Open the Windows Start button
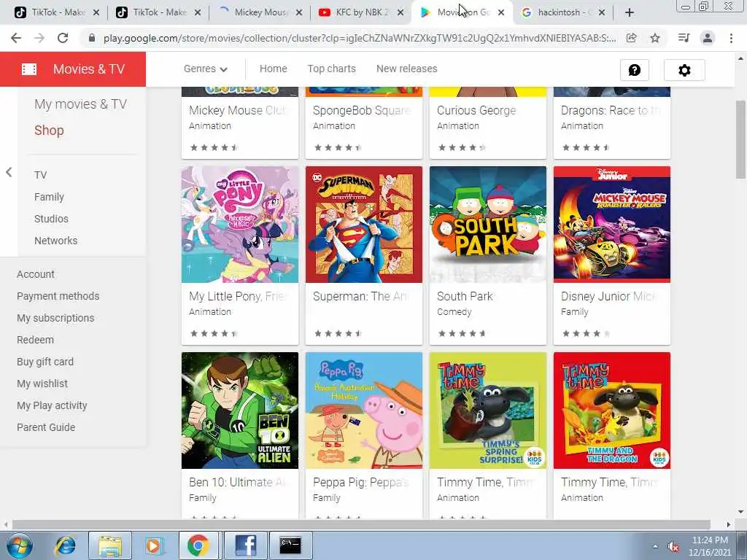The image size is (747, 560). pos(19,545)
